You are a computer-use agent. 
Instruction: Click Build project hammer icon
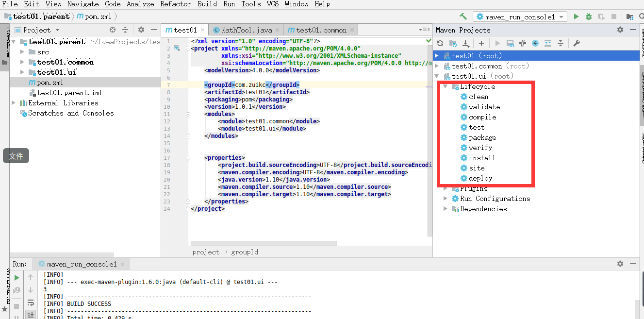tap(463, 17)
